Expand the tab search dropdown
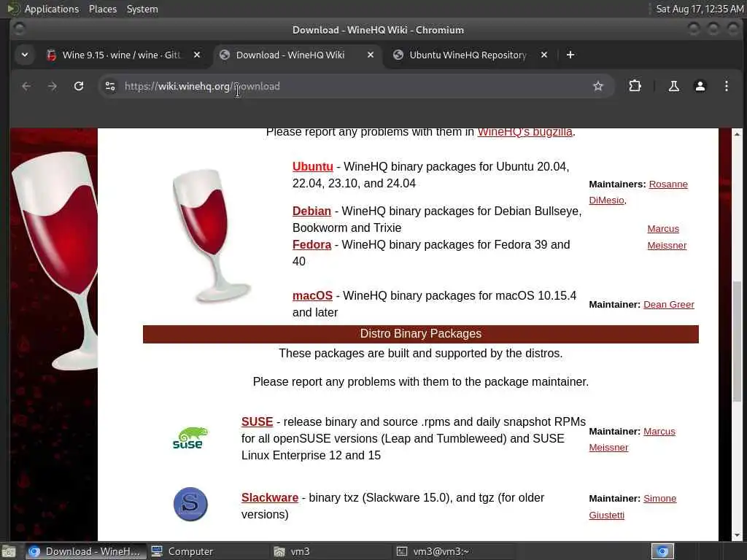The image size is (747, 560). click(x=25, y=55)
